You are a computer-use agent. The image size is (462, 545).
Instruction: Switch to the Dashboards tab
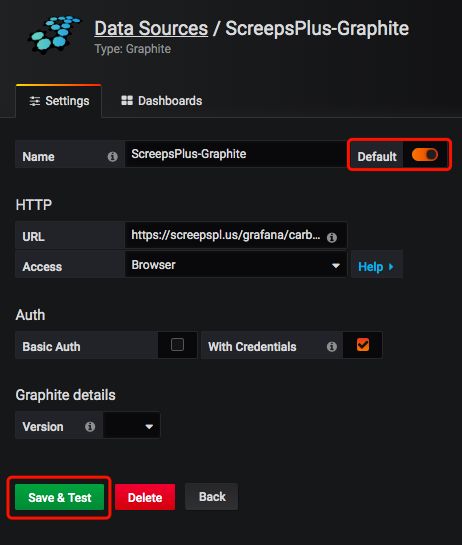(161, 101)
